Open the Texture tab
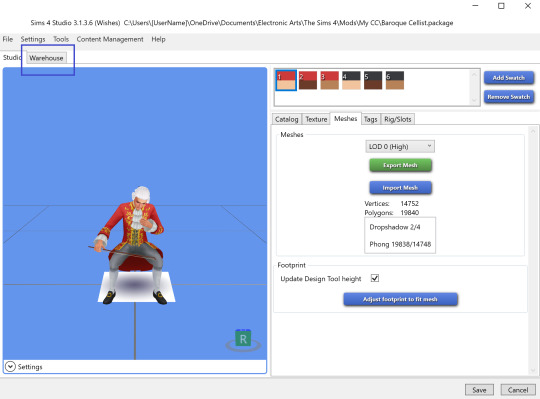This screenshot has width=540, height=399. [316, 119]
